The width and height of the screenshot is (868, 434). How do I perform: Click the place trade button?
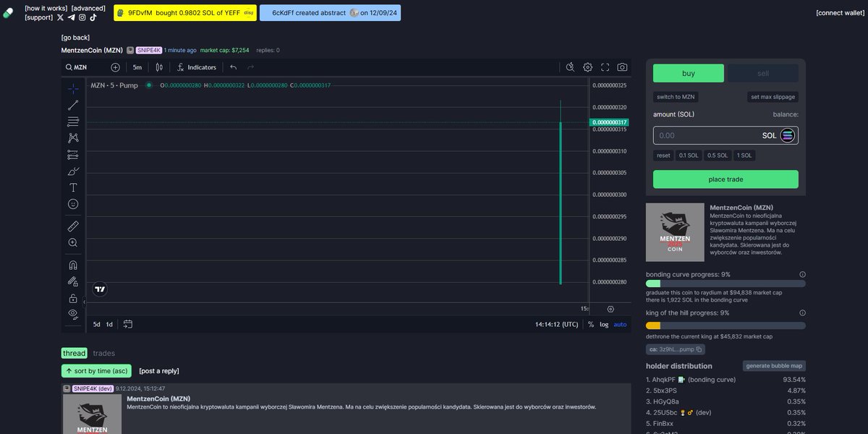(726, 179)
